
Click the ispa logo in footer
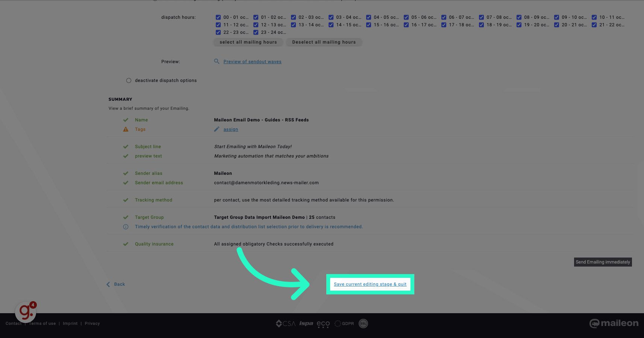pos(306,323)
